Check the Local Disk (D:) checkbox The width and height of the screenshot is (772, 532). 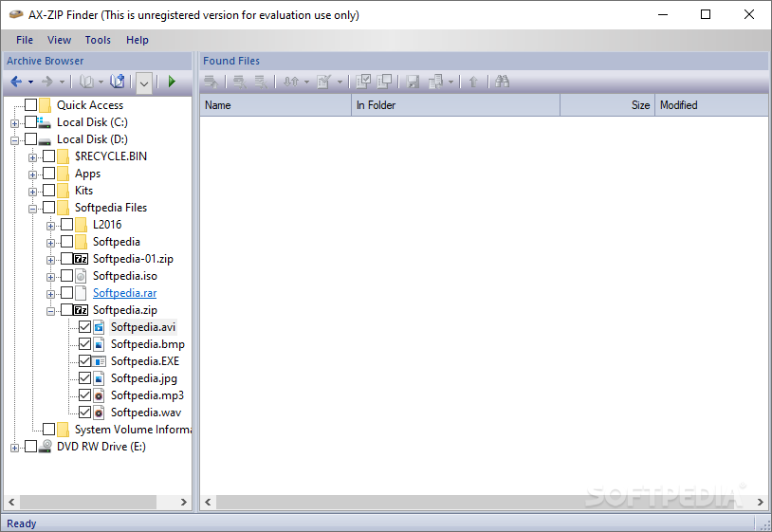coord(31,139)
